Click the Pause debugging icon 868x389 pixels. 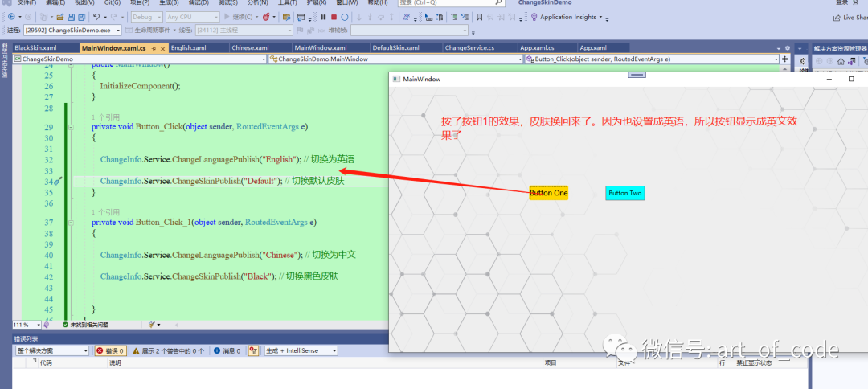click(323, 17)
